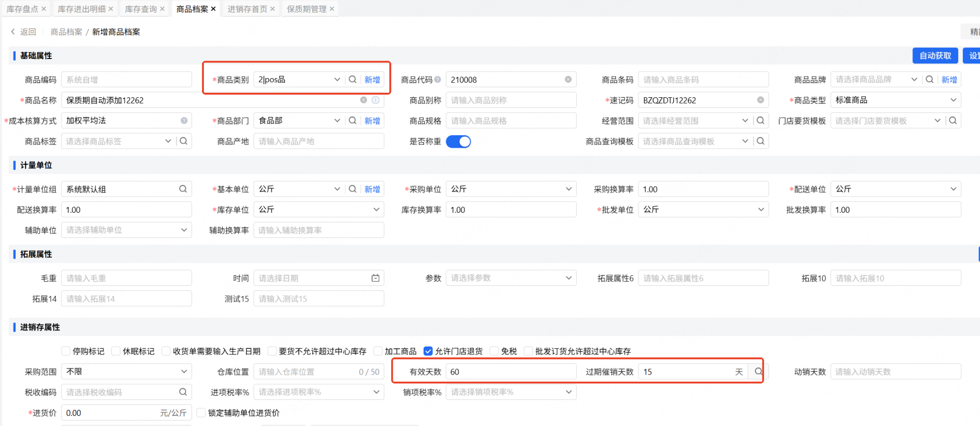The image size is (980, 426).
Task: Click search icon beside 商品品牌
Action: click(930, 80)
